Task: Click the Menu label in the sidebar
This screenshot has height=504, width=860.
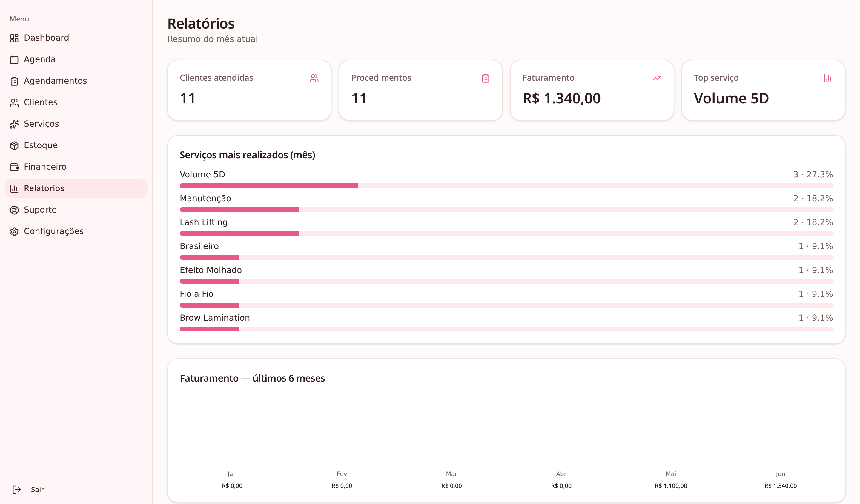Action: click(x=19, y=19)
